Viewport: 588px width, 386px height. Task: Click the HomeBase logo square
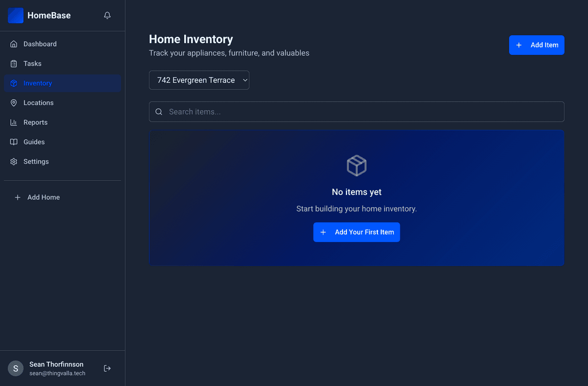point(15,15)
